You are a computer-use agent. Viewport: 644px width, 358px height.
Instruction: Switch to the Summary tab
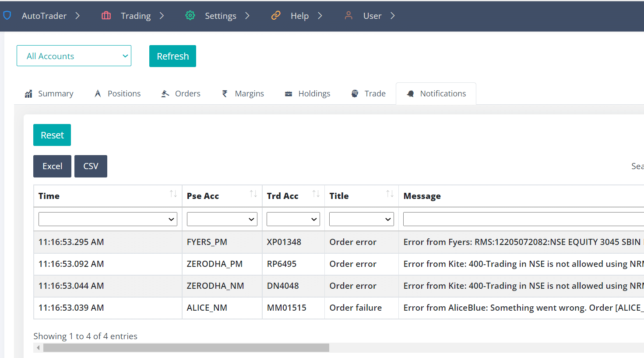coord(49,94)
